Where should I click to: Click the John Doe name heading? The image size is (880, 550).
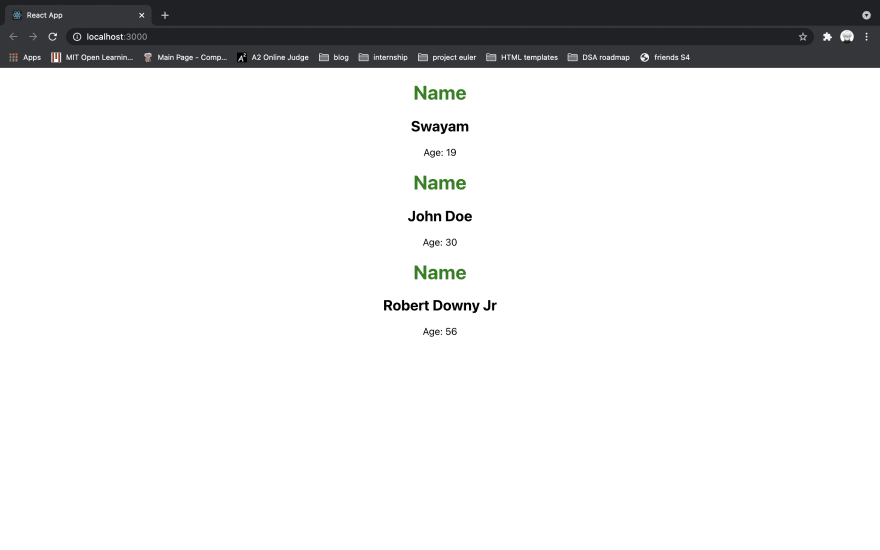tap(439, 216)
